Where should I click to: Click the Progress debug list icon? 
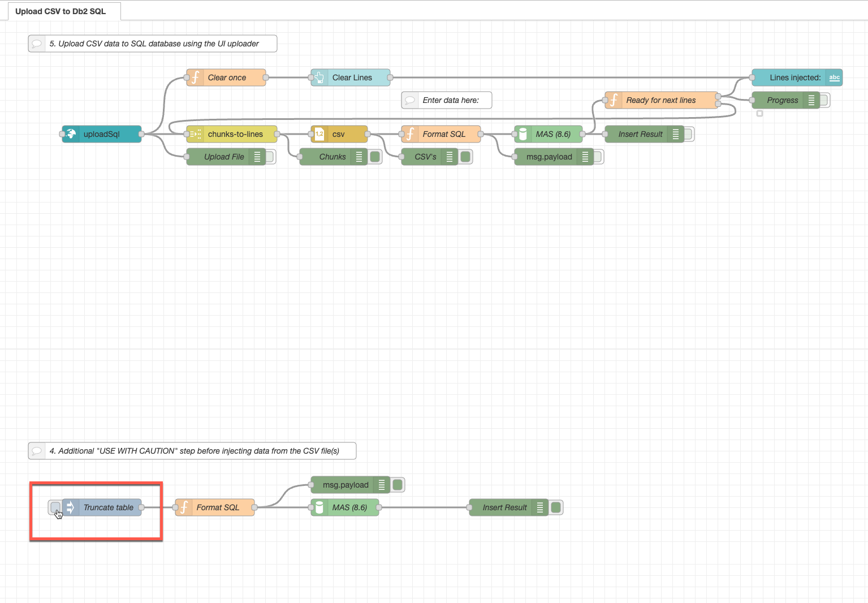pos(811,100)
